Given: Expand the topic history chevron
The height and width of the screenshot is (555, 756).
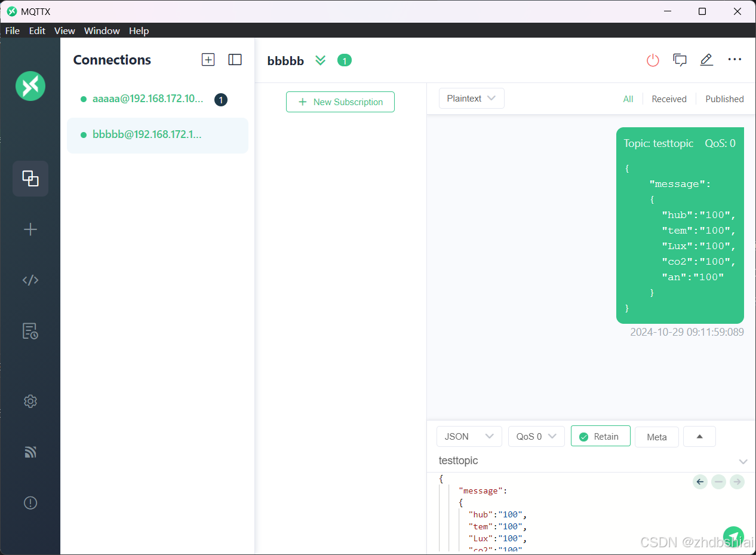Looking at the screenshot, I should [x=743, y=462].
